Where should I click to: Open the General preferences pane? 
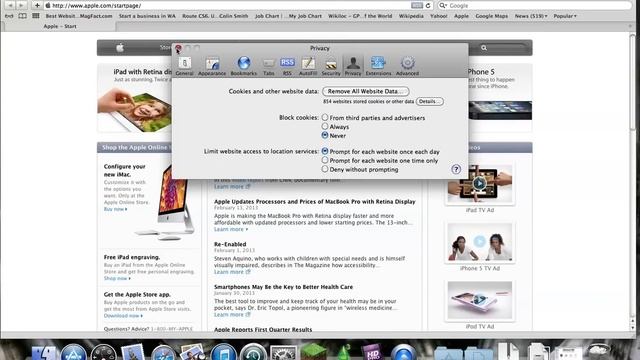184,66
